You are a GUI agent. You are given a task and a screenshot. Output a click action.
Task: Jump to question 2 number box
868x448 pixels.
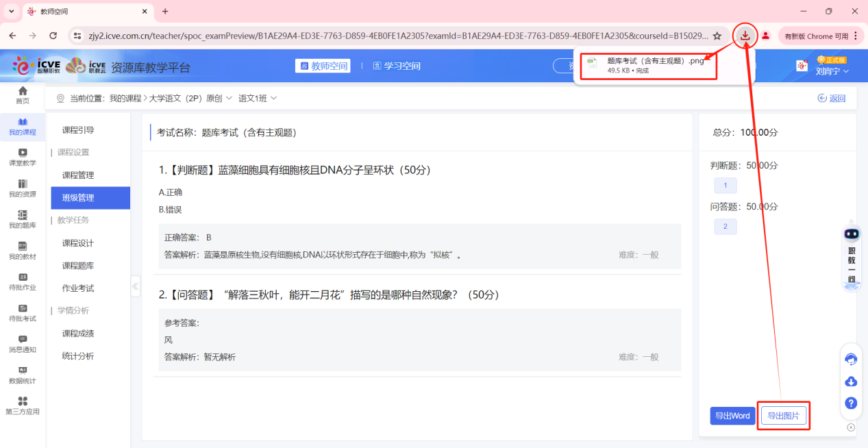(725, 227)
